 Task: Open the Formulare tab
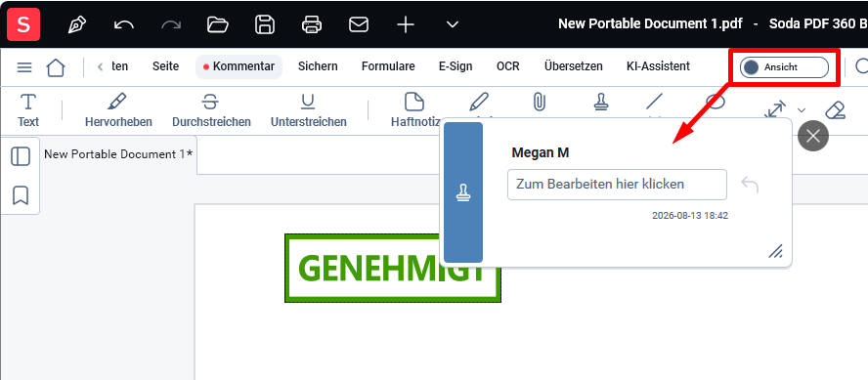(x=388, y=66)
